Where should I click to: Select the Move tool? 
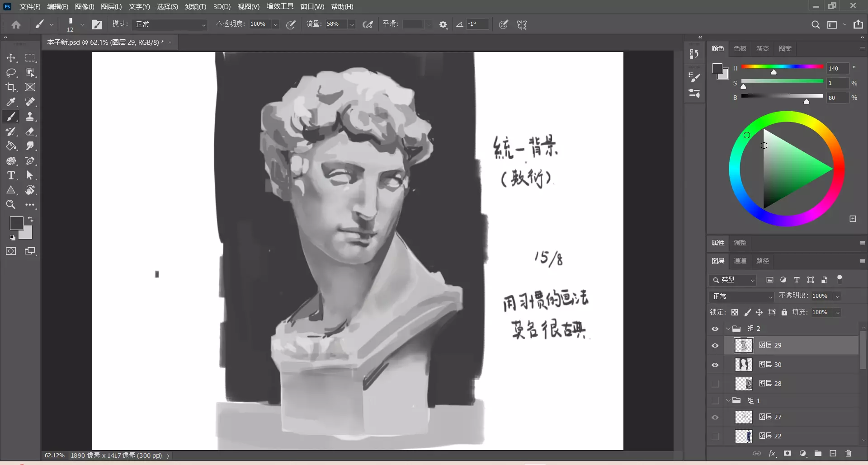pos(11,58)
